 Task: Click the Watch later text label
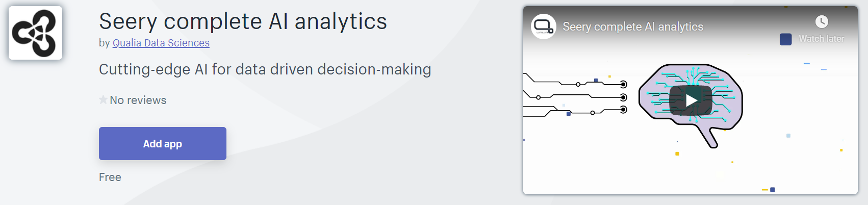pyautogui.click(x=821, y=39)
